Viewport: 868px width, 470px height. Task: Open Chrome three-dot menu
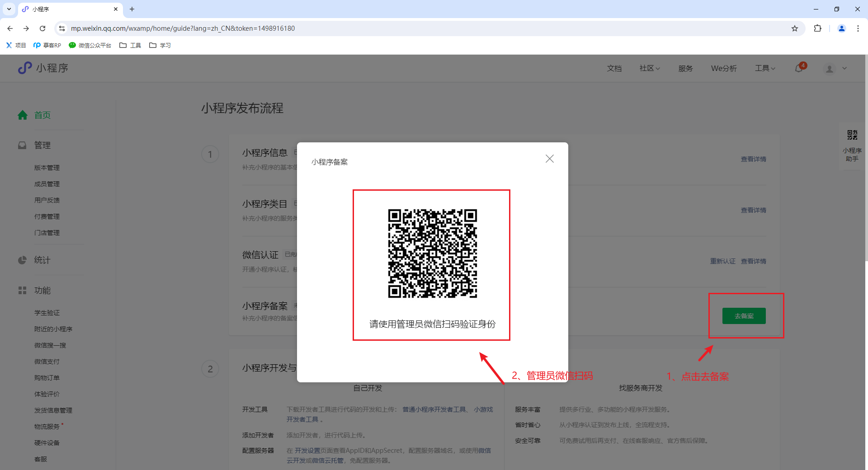coord(858,28)
